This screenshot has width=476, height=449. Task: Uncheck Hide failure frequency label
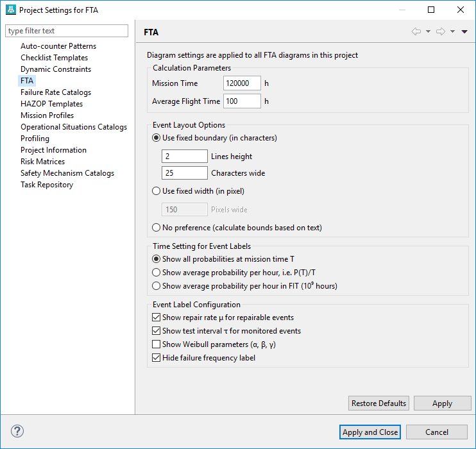tap(156, 358)
